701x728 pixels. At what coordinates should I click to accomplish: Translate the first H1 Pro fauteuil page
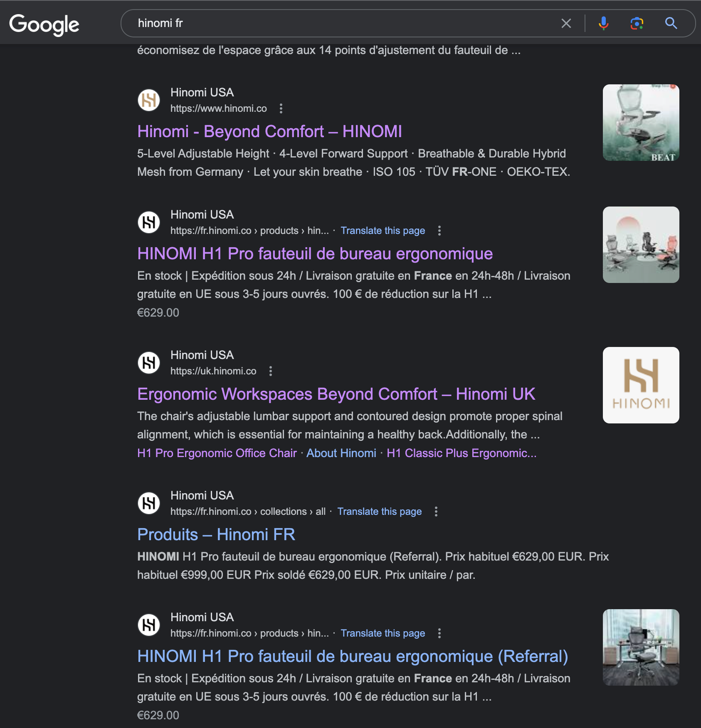pyautogui.click(x=383, y=231)
